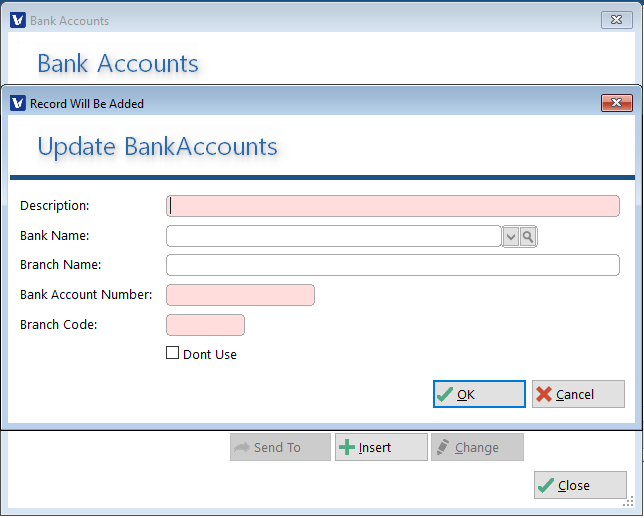This screenshot has width=644, height=518.
Task: Focus the Description input field
Action: [x=393, y=206]
